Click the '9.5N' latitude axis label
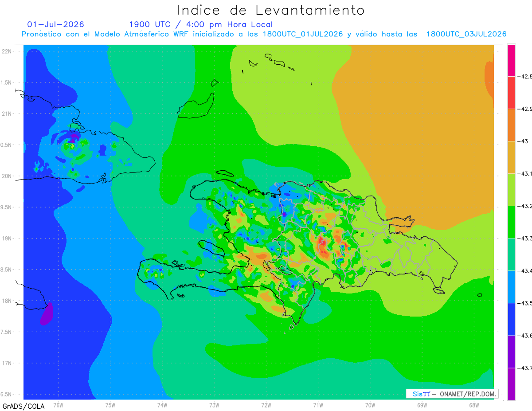 point(7,207)
